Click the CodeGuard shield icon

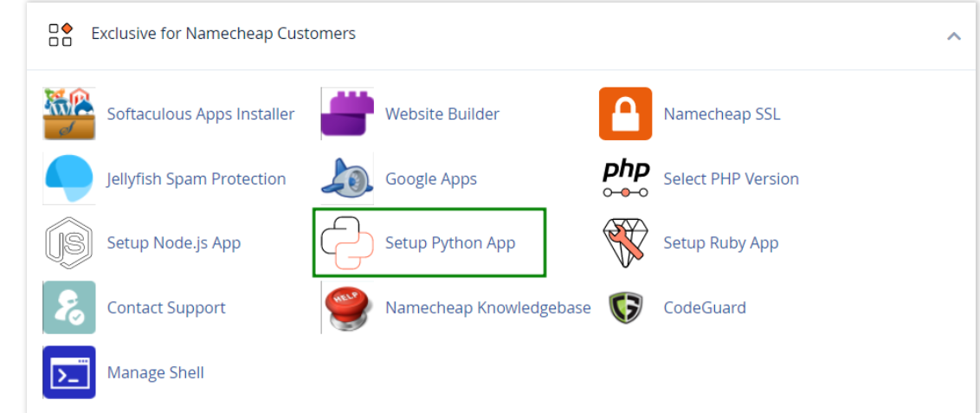[x=626, y=307]
